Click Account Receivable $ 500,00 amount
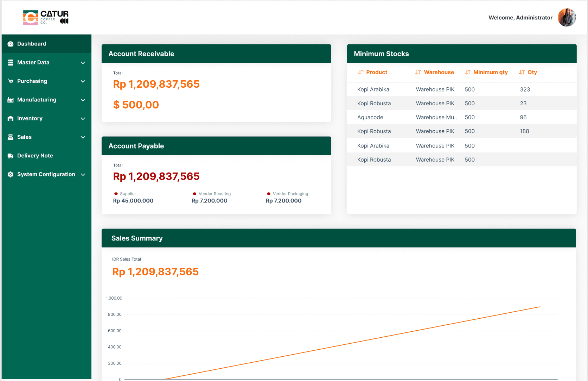The width and height of the screenshot is (588, 381). tap(136, 105)
